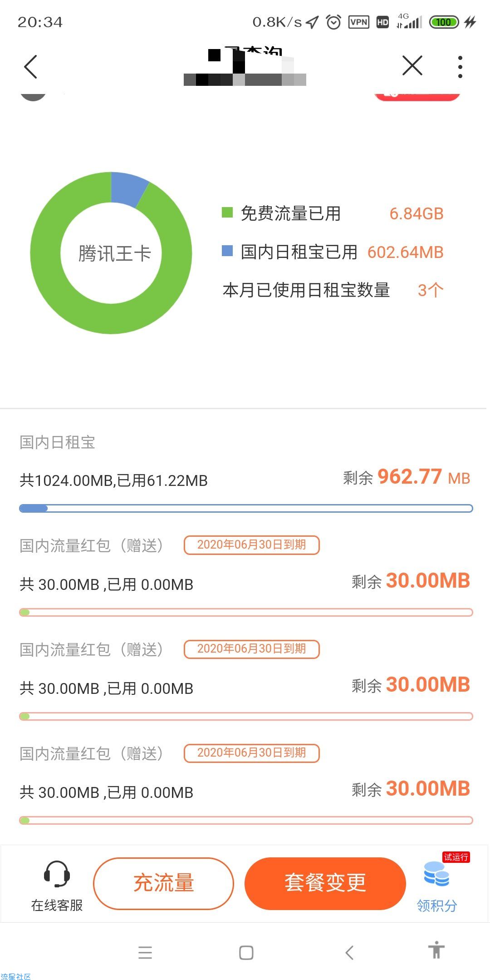
Task: Select the 腾讯王卡 donut chart center
Action: 114,253
